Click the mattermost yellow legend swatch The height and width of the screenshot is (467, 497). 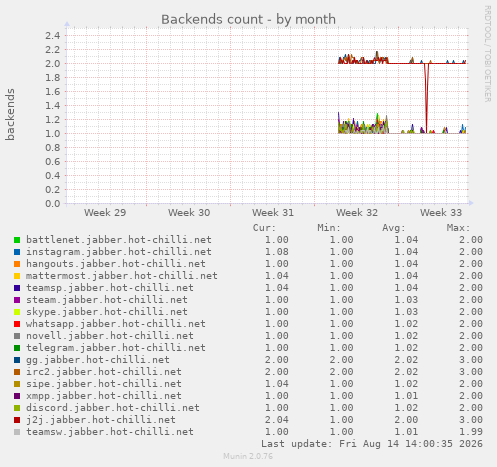point(17,276)
